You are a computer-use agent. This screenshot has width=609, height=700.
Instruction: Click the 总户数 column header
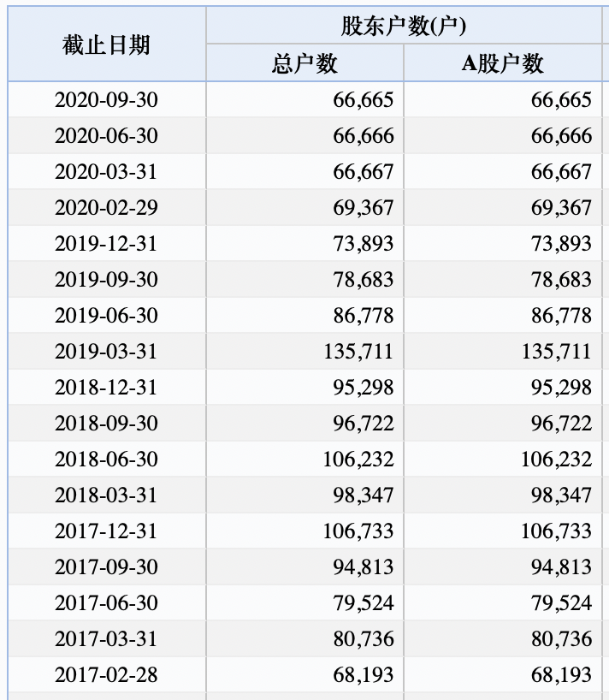304,63
